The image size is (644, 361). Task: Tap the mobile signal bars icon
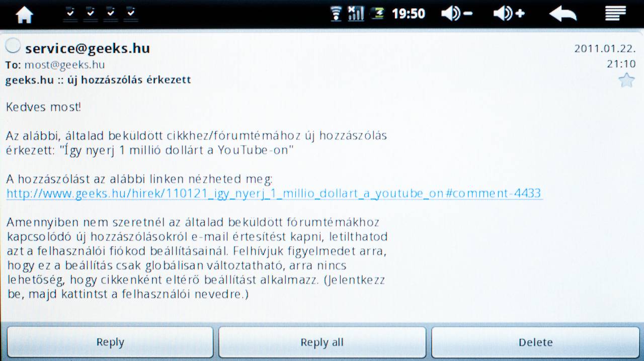pyautogui.click(x=356, y=14)
